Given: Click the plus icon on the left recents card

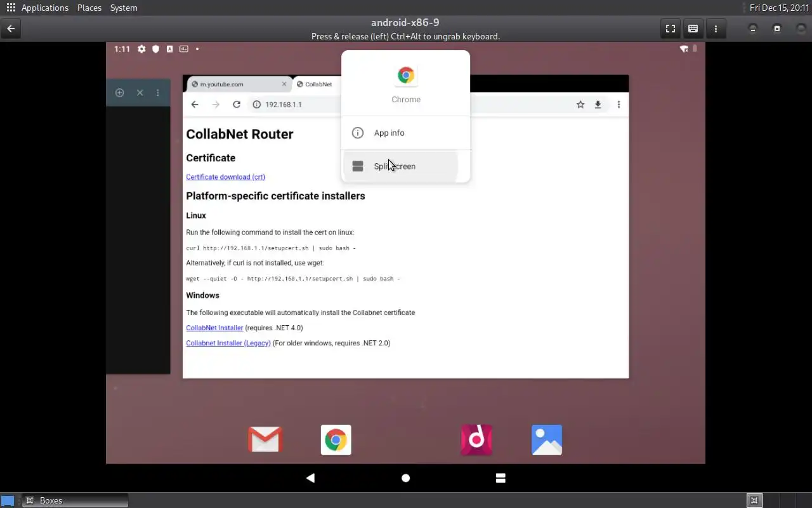Looking at the screenshot, I should pos(119,93).
